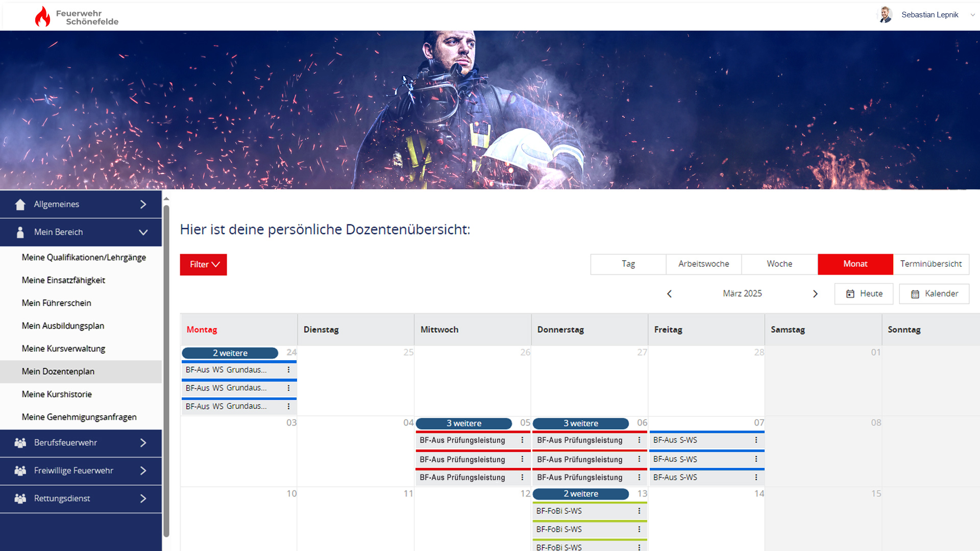Click Sebastian Lepnik's profile avatar

point(885,15)
